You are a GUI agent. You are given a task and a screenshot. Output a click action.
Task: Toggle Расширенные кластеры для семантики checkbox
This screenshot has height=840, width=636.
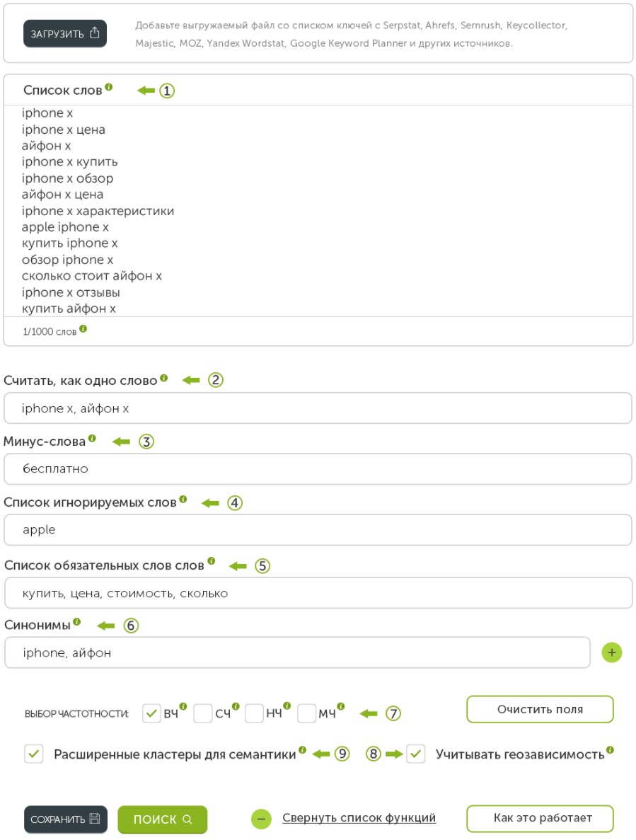click(34, 754)
